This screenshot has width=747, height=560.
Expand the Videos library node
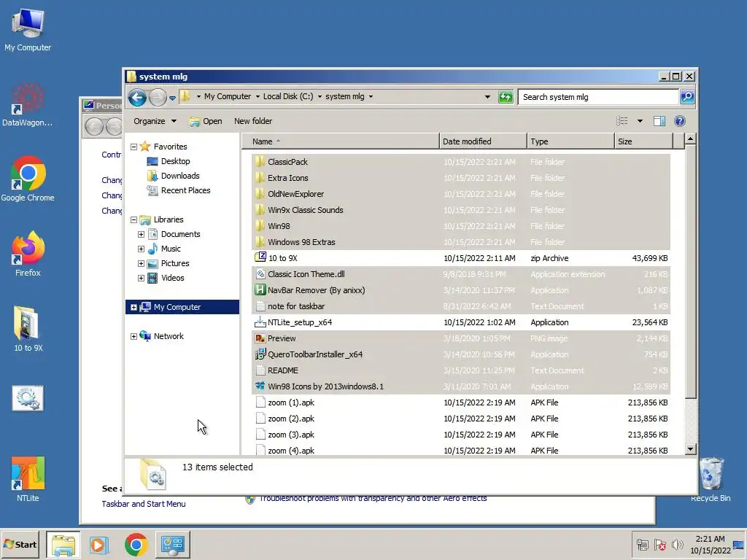[141, 278]
